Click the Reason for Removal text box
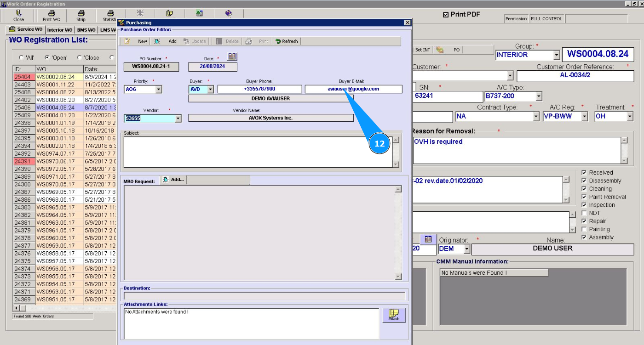The width and height of the screenshot is (644, 345). coord(517,150)
